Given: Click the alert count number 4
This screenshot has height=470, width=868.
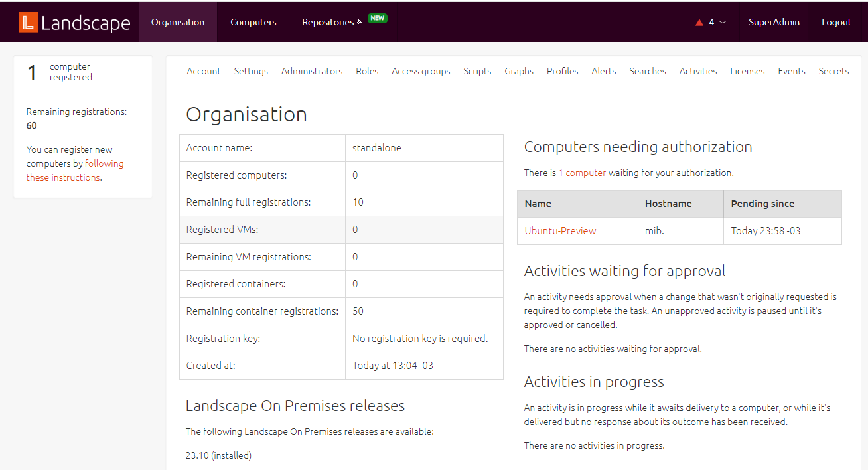Looking at the screenshot, I should point(711,22).
